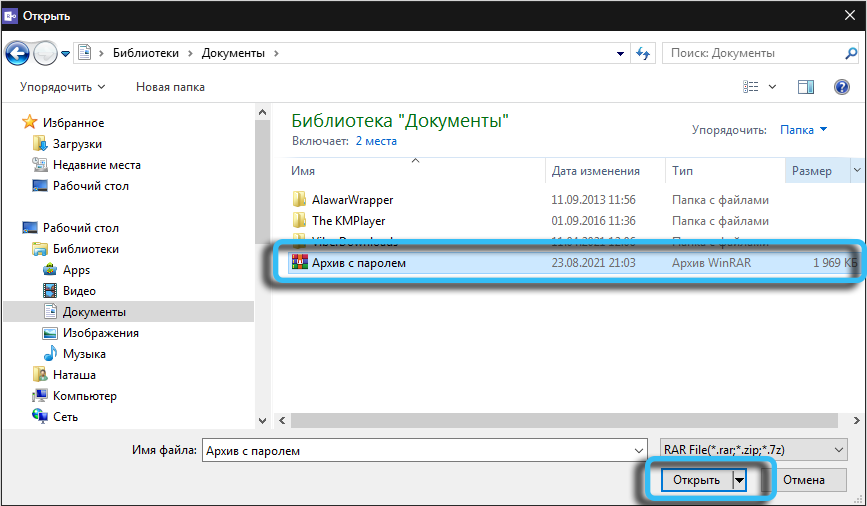Sort files by the Дата изменения column
The height and width of the screenshot is (506, 867).
[596, 171]
